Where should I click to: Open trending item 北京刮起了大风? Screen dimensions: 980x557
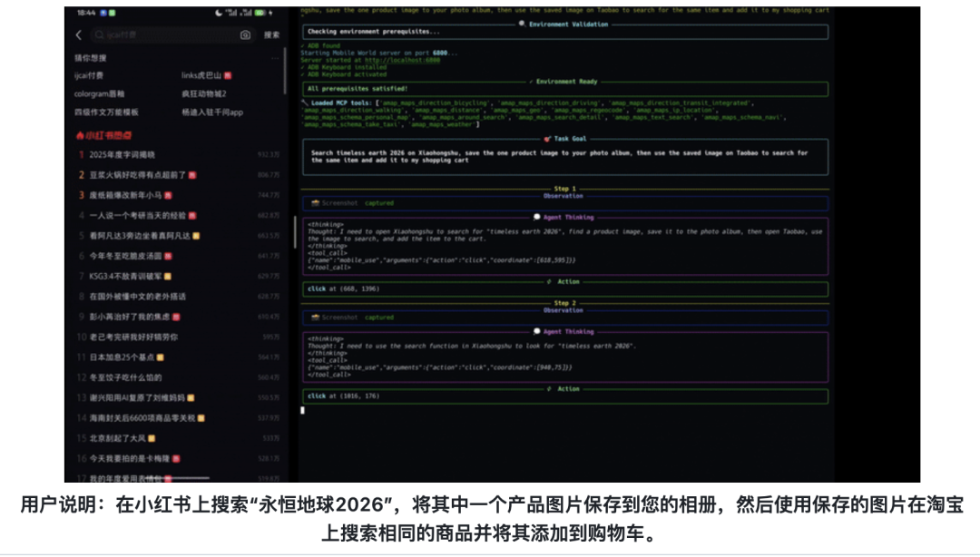pyautogui.click(x=120, y=438)
